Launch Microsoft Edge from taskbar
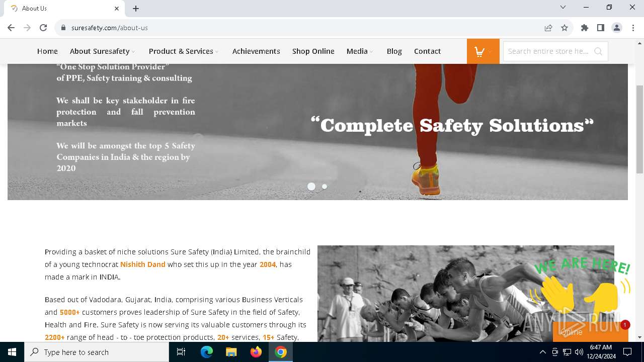This screenshot has height=362, width=644. pos(207,352)
